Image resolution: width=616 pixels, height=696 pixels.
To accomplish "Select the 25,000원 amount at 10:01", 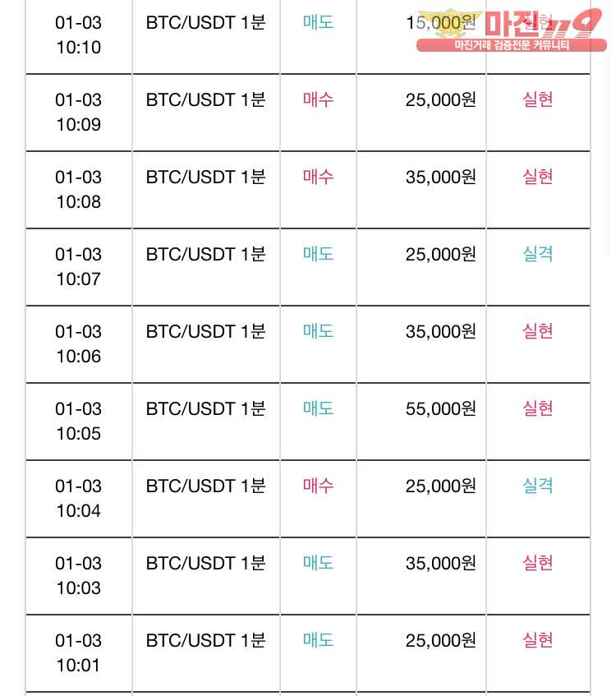I will [x=441, y=640].
